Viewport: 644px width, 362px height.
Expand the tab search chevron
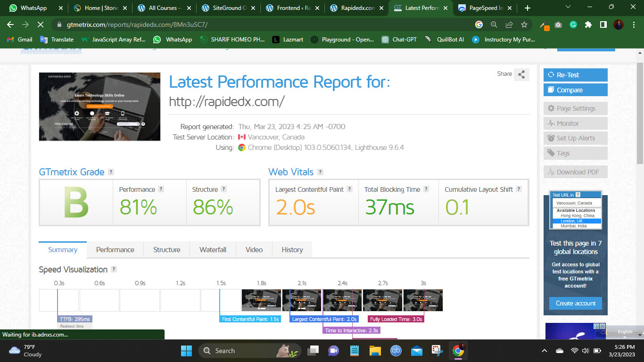click(x=568, y=8)
